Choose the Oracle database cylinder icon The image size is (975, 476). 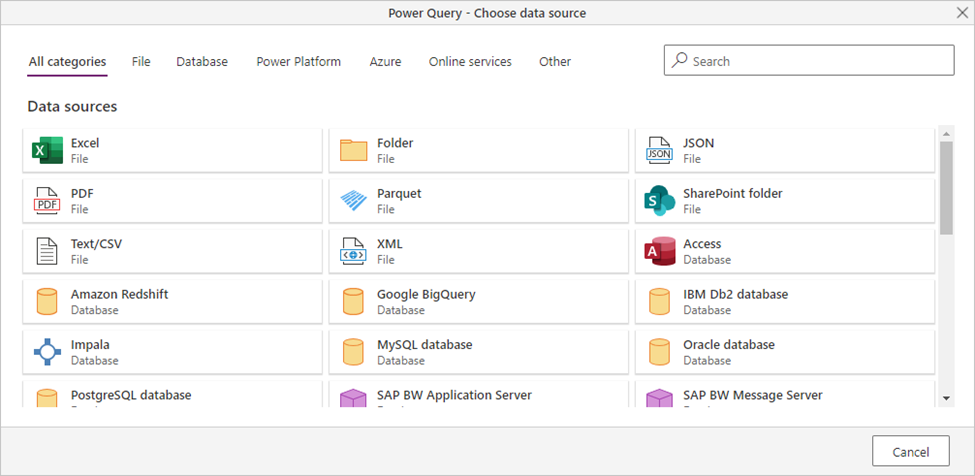659,352
